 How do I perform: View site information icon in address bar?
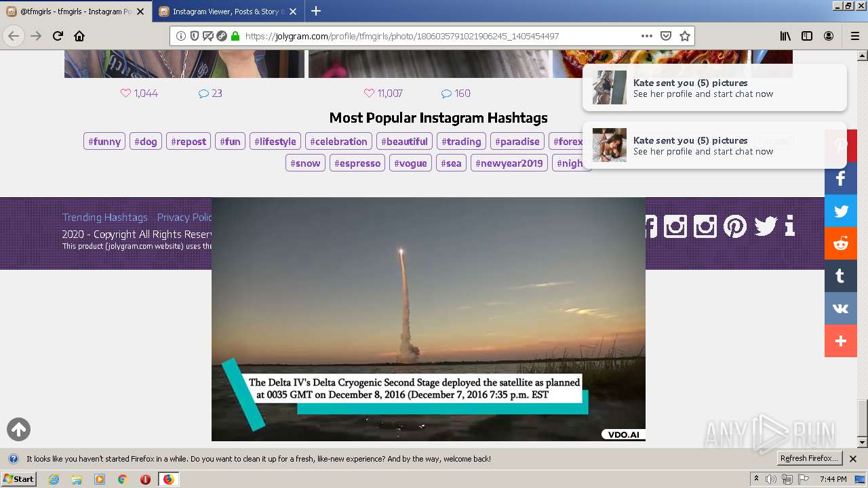pyautogui.click(x=181, y=36)
